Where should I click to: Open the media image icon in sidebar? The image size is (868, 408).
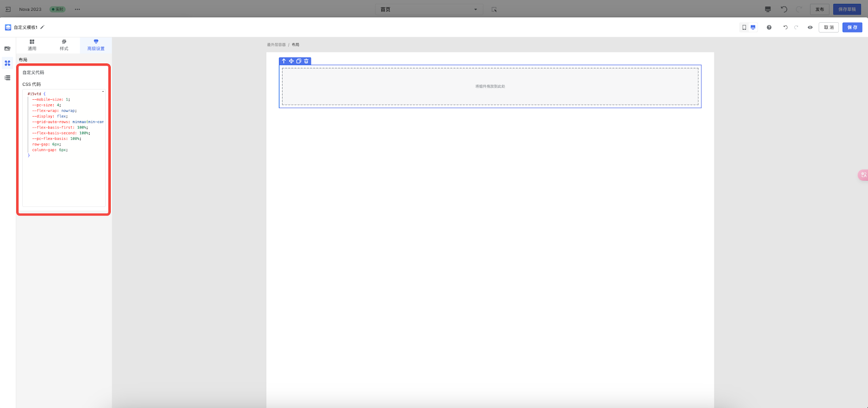click(x=8, y=48)
